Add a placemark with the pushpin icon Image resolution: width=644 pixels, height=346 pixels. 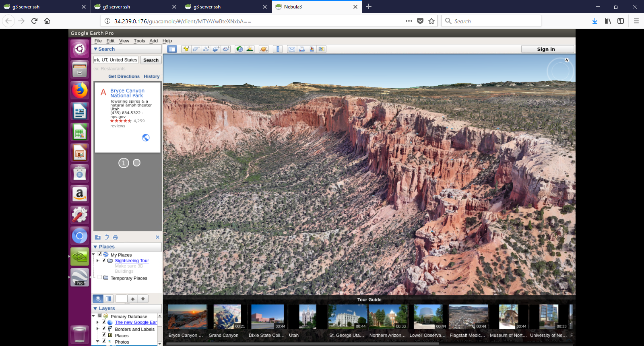tap(186, 49)
